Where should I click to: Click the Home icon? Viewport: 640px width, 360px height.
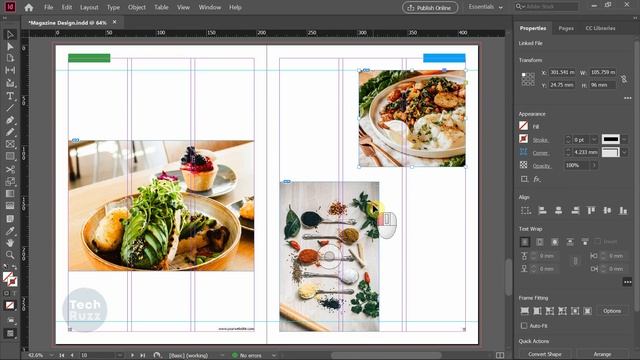click(x=29, y=7)
